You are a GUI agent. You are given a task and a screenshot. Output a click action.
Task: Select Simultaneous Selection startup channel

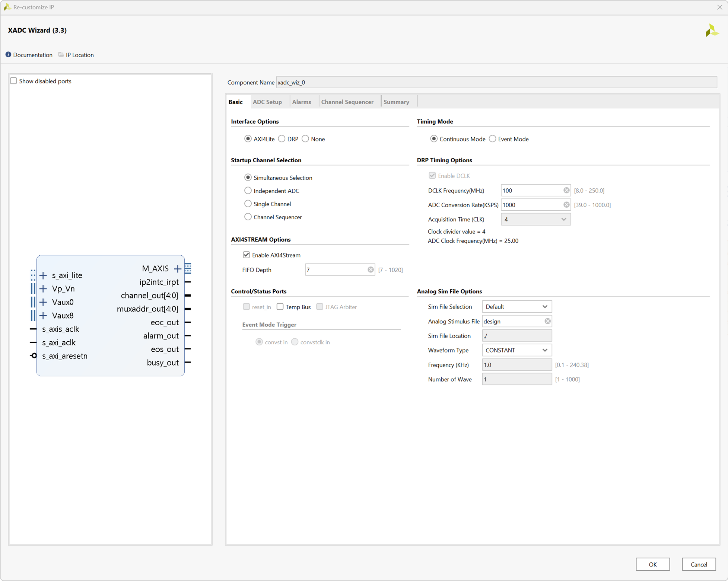click(x=248, y=178)
